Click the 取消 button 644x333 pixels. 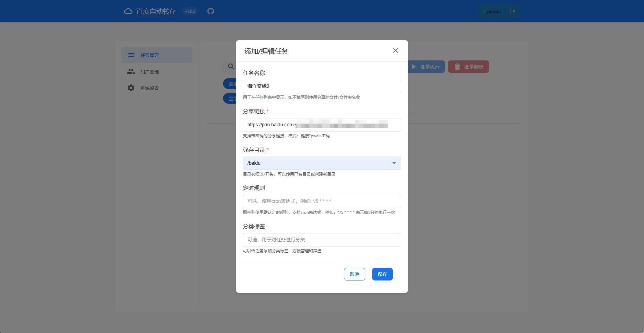(x=355, y=274)
